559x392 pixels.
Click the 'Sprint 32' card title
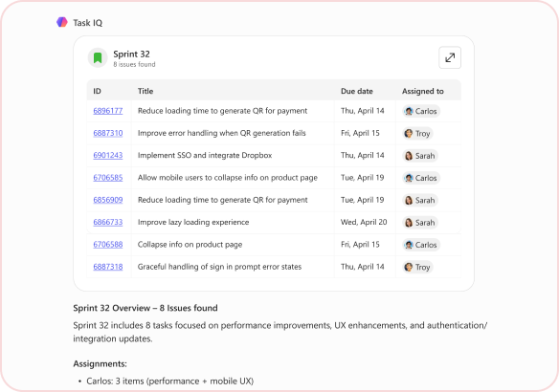pyautogui.click(x=131, y=54)
